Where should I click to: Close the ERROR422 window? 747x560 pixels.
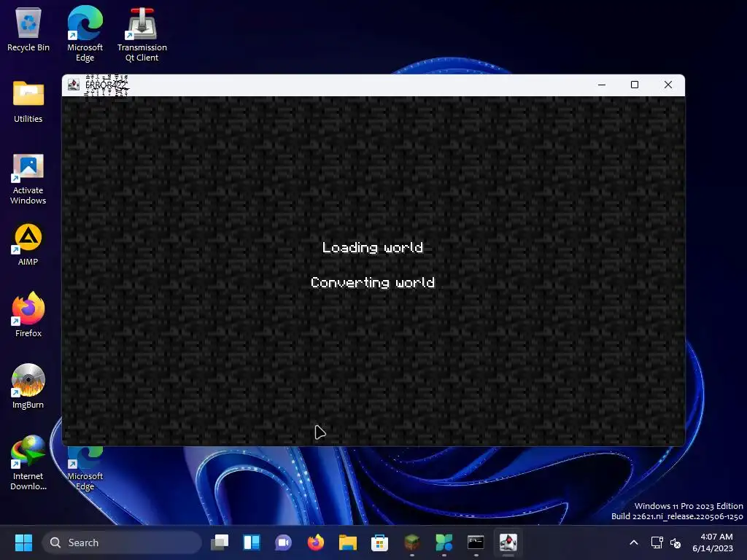click(x=668, y=85)
